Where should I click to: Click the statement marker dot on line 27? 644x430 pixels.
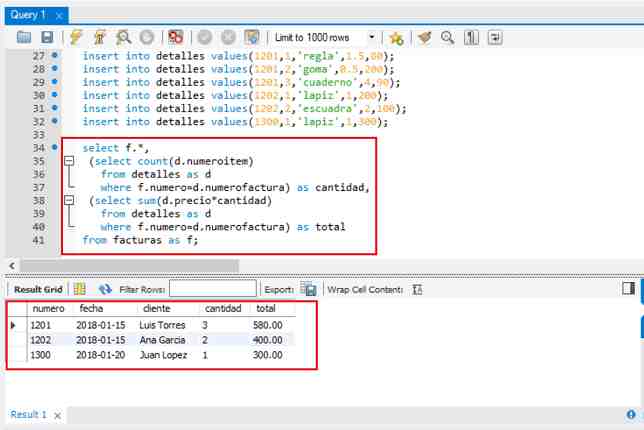pyautogui.click(x=55, y=55)
